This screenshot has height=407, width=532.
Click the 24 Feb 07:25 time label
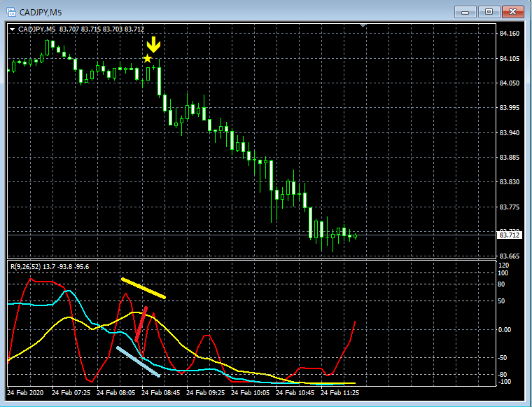point(71,393)
